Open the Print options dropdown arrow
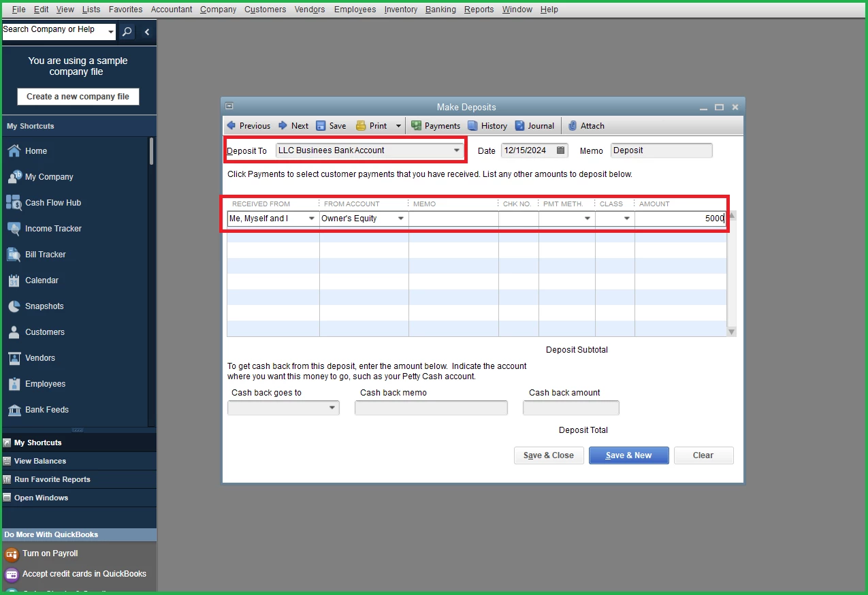Image resolution: width=868 pixels, height=595 pixels. point(398,126)
